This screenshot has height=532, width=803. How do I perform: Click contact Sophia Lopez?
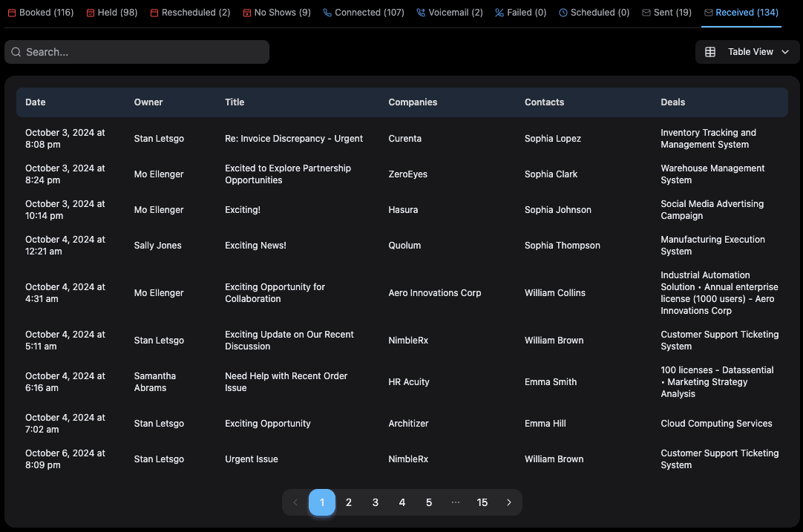[x=553, y=139]
